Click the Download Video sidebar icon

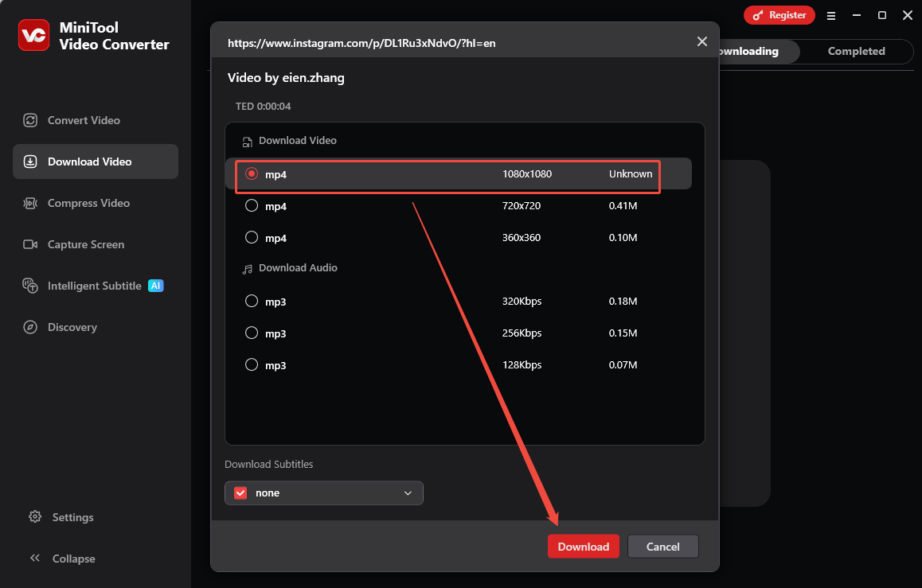pos(30,162)
